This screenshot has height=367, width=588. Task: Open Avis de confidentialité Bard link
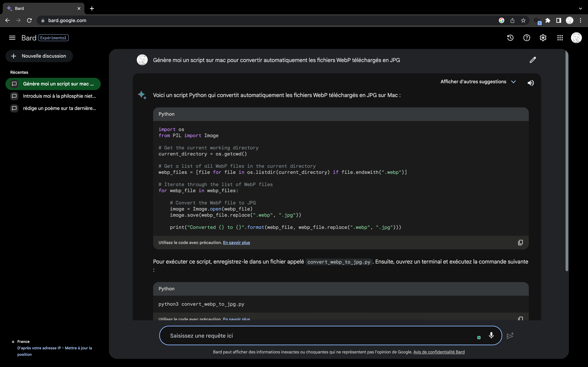point(439,352)
